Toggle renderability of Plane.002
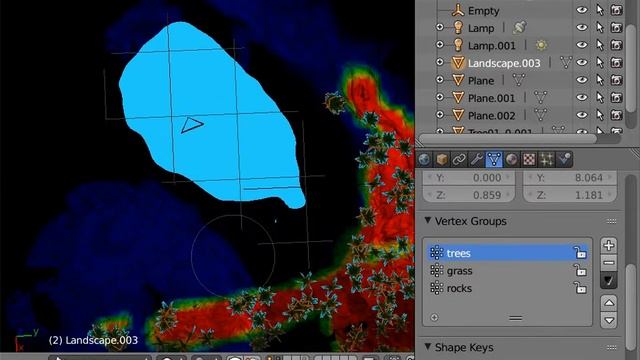The height and width of the screenshot is (360, 640). pyautogui.click(x=616, y=115)
